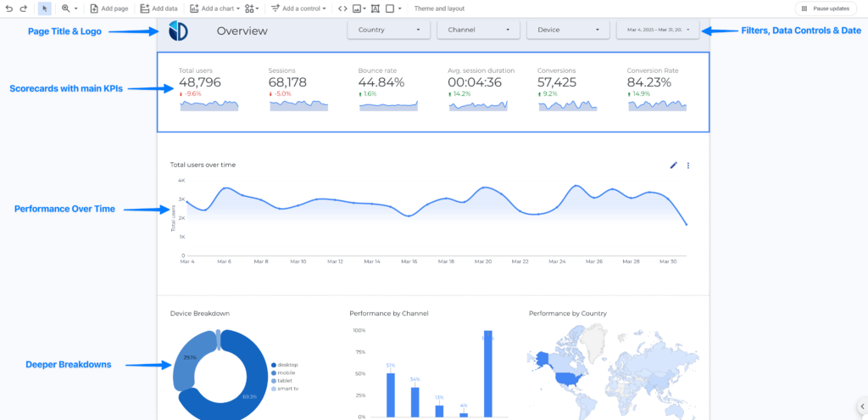Screen dimensions: 868x420
Task: Open the Add a chart menu
Action: point(214,8)
